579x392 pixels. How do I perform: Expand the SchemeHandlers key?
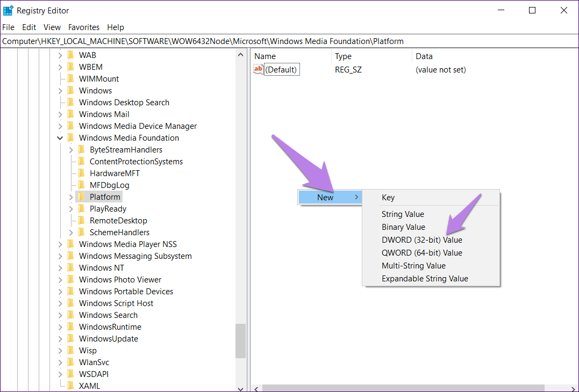coord(71,233)
